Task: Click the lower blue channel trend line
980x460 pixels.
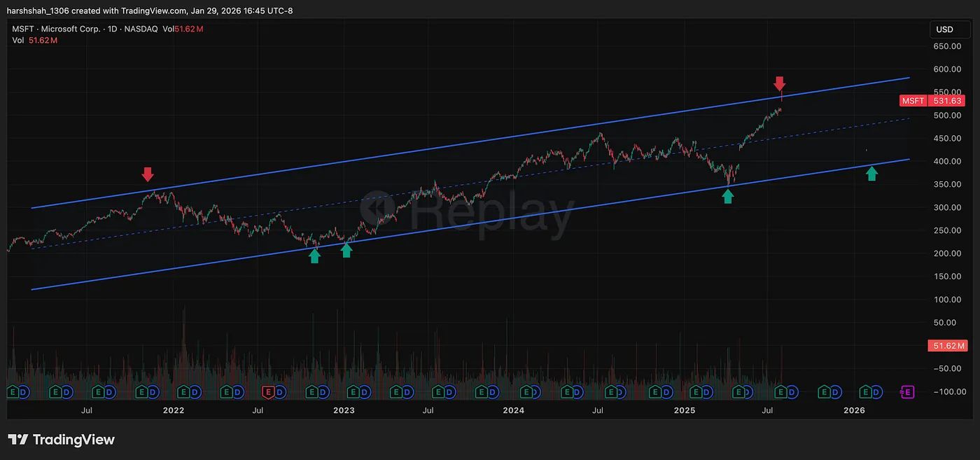Action: coord(470,224)
